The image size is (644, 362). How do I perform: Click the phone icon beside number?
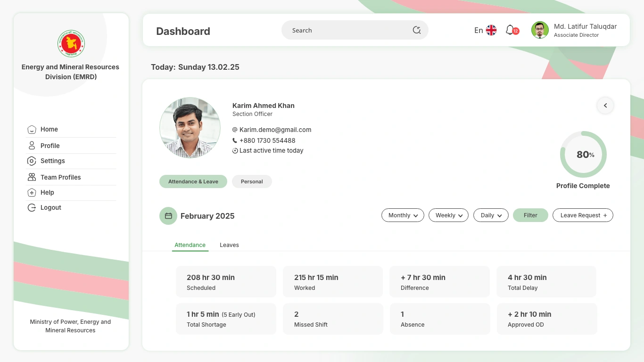tap(235, 140)
